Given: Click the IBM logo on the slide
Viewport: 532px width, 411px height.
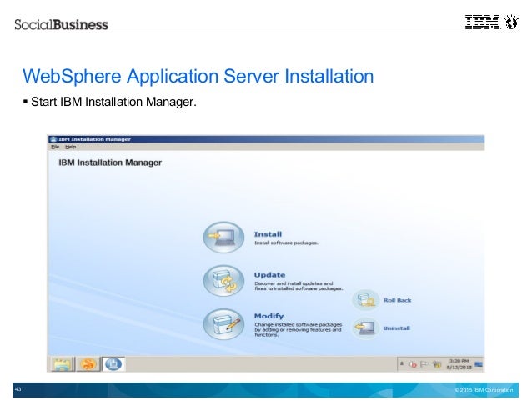Looking at the screenshot, I should pos(482,22).
